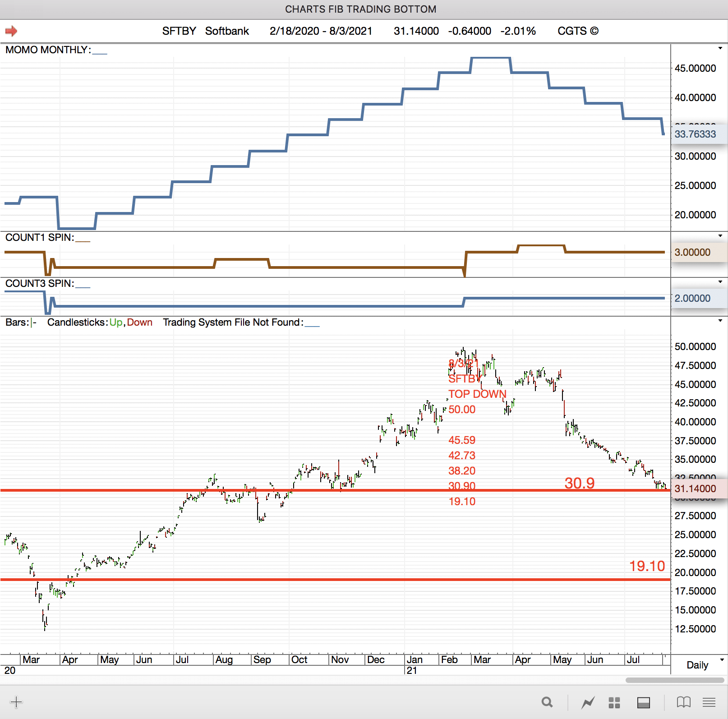Image resolution: width=728 pixels, height=719 pixels.
Task: Click the SFTBY ticker symbol in header
Action: pyautogui.click(x=179, y=31)
